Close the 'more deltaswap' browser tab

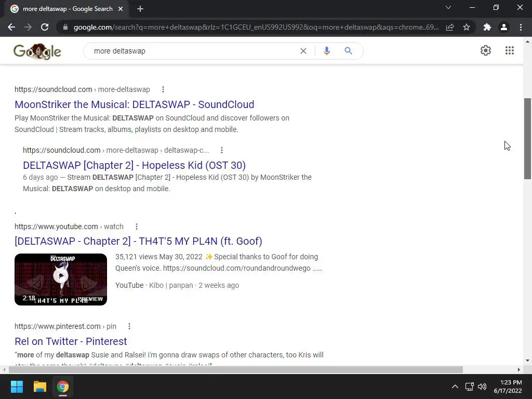(x=121, y=9)
